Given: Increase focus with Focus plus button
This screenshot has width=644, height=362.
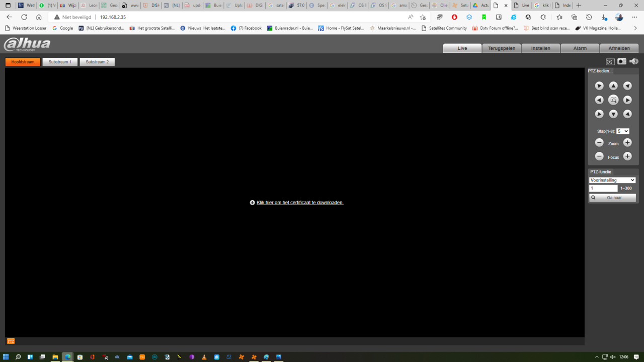Looking at the screenshot, I should pos(627,156).
